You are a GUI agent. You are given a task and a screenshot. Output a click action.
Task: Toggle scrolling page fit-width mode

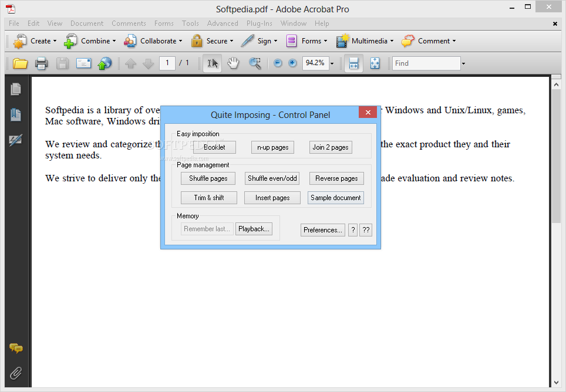pyautogui.click(x=353, y=63)
